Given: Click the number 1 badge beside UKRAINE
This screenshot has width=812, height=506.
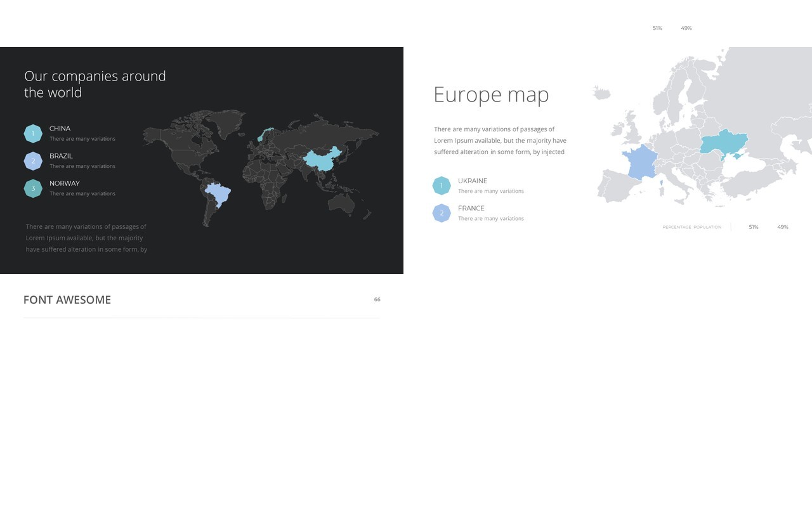Looking at the screenshot, I should pyautogui.click(x=442, y=186).
